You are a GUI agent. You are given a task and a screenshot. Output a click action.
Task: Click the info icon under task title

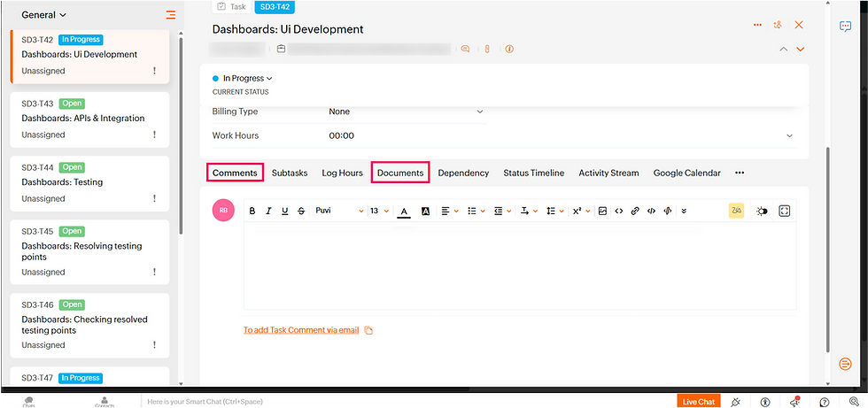pos(509,49)
